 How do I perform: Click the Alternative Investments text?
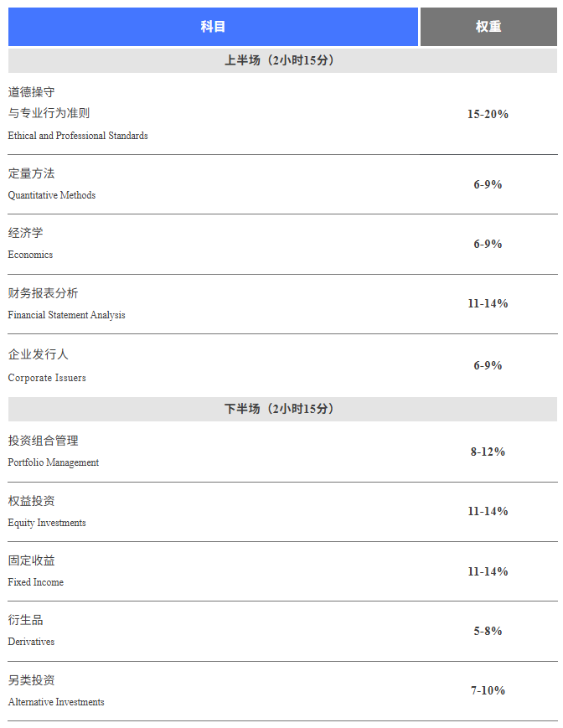coord(56,702)
